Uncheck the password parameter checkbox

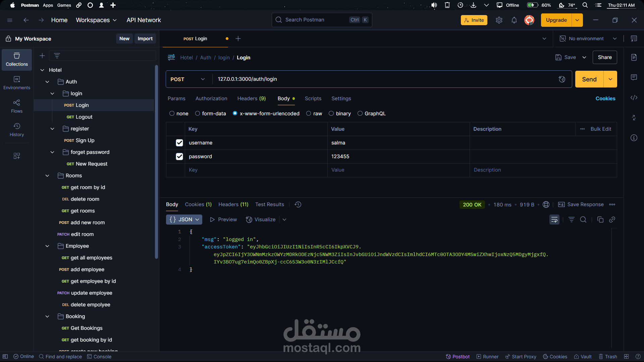click(179, 157)
